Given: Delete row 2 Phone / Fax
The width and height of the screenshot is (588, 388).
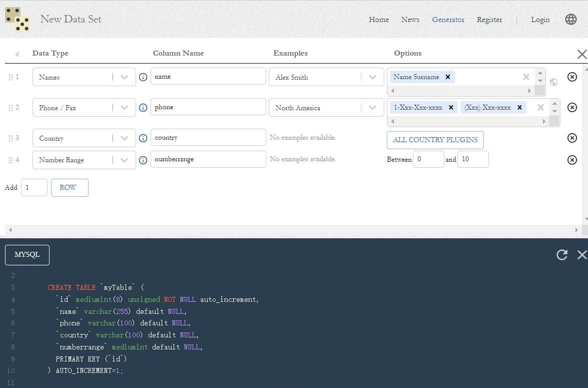Looking at the screenshot, I should pos(572,107).
